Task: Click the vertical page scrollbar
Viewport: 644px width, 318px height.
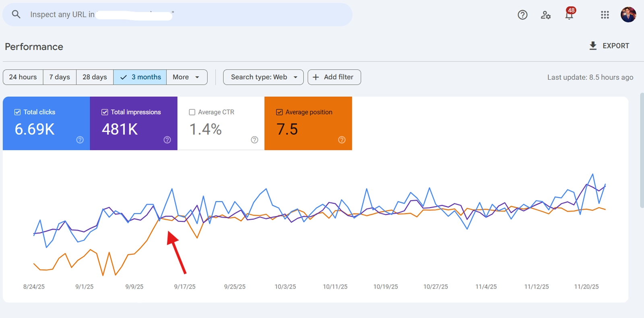Action: pyautogui.click(x=642, y=150)
